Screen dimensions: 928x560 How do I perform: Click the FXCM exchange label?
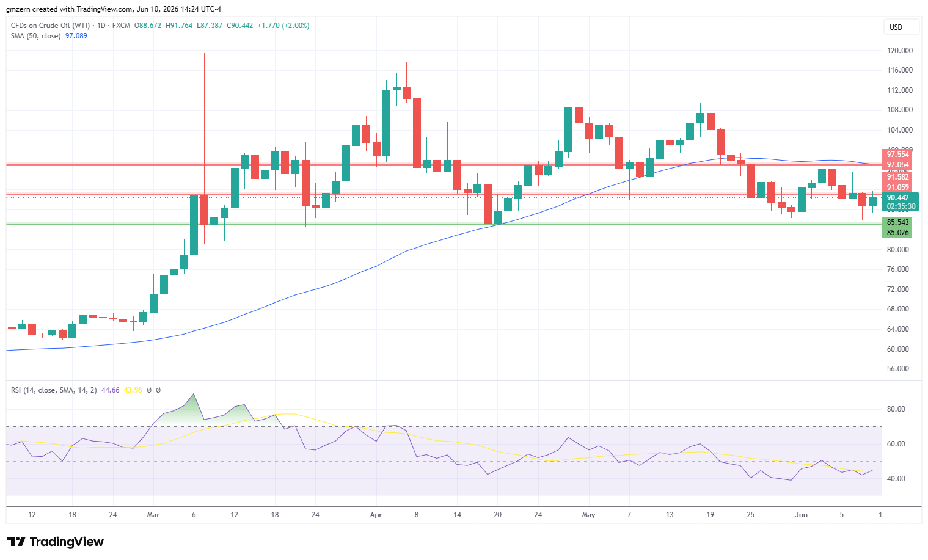121,26
